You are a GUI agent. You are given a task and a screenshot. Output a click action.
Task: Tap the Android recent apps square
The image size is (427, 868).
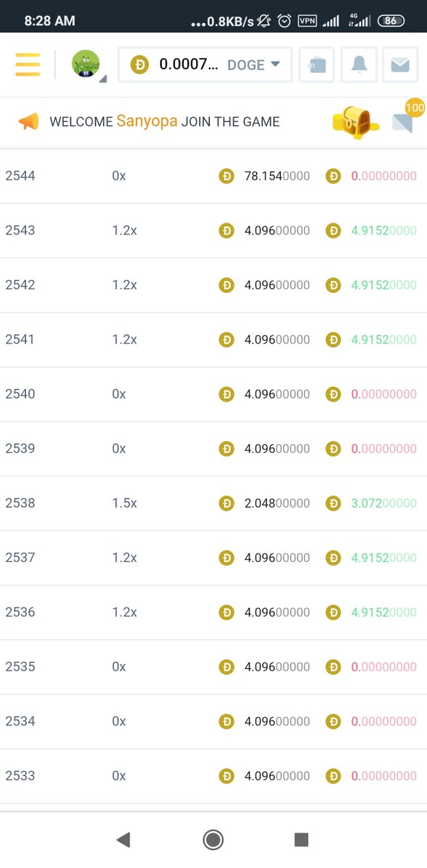pos(302,840)
